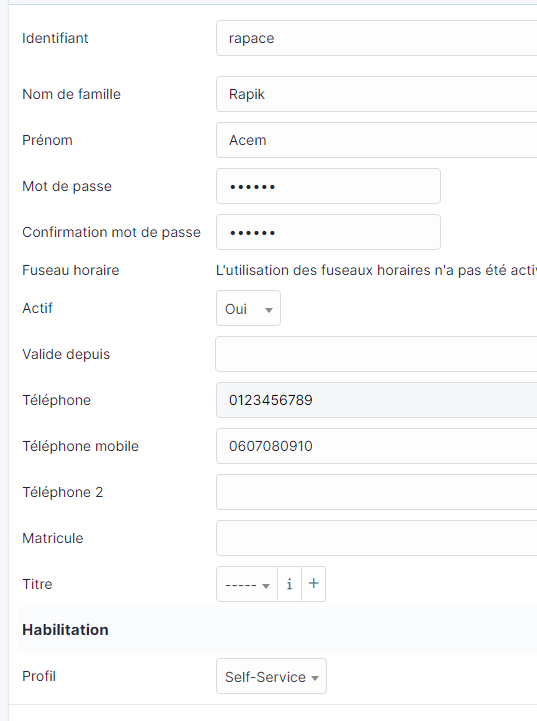The width and height of the screenshot is (537, 721).
Task: Click the Identifiant label text
Action: pyautogui.click(x=55, y=38)
